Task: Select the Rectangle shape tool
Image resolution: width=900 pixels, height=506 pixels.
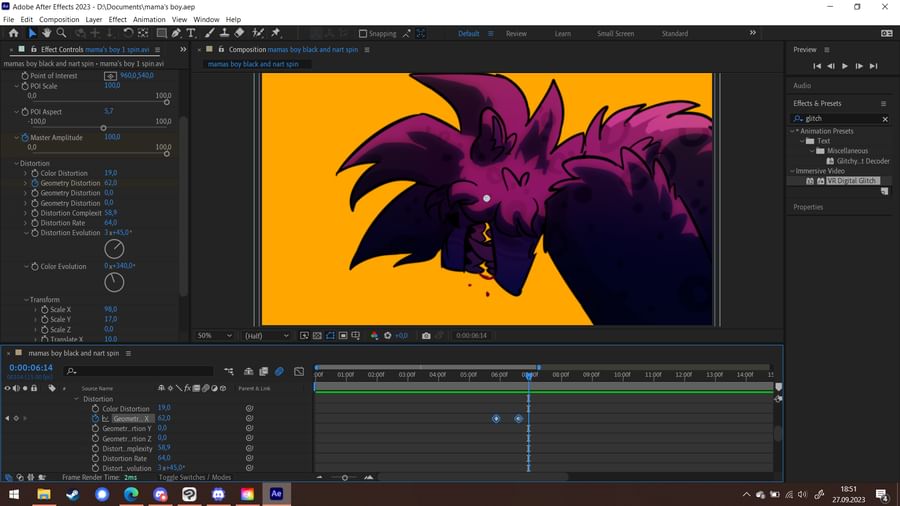Action: click(162, 33)
